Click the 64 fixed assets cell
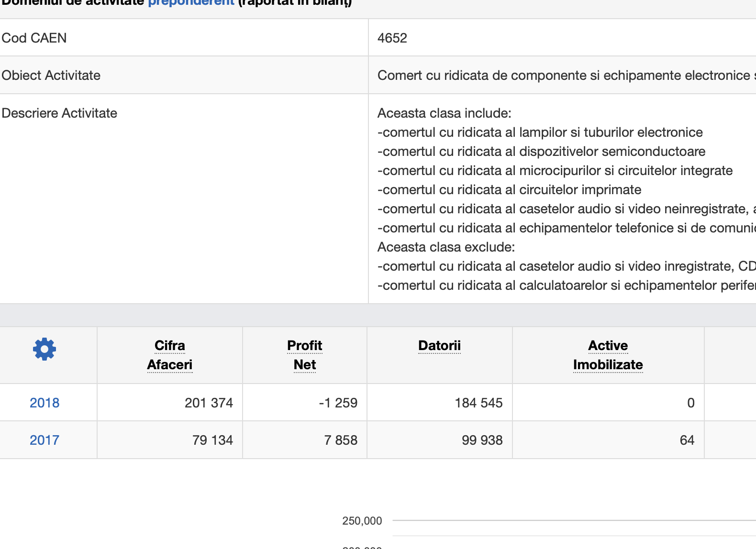756x549 pixels. coord(687,440)
